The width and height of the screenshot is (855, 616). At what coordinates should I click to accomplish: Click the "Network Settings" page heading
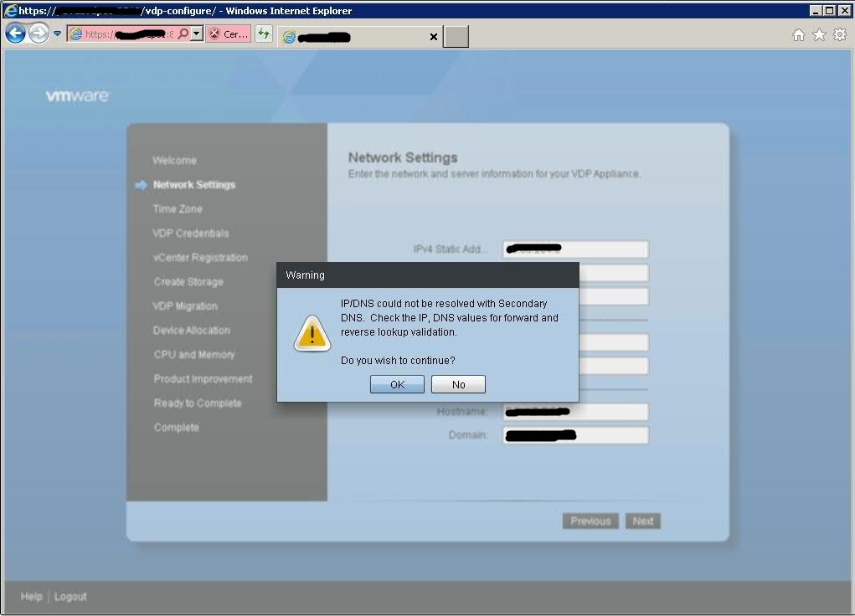point(403,157)
